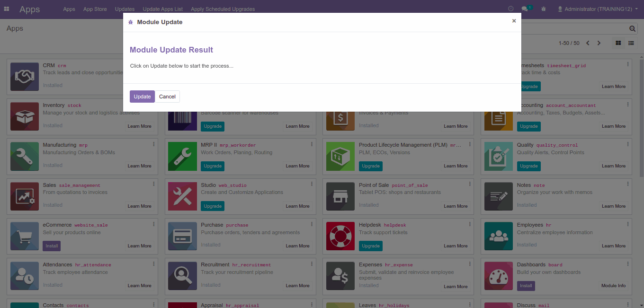The width and height of the screenshot is (644, 308).
Task: Open Manufacturing card options menu
Action: (153, 144)
